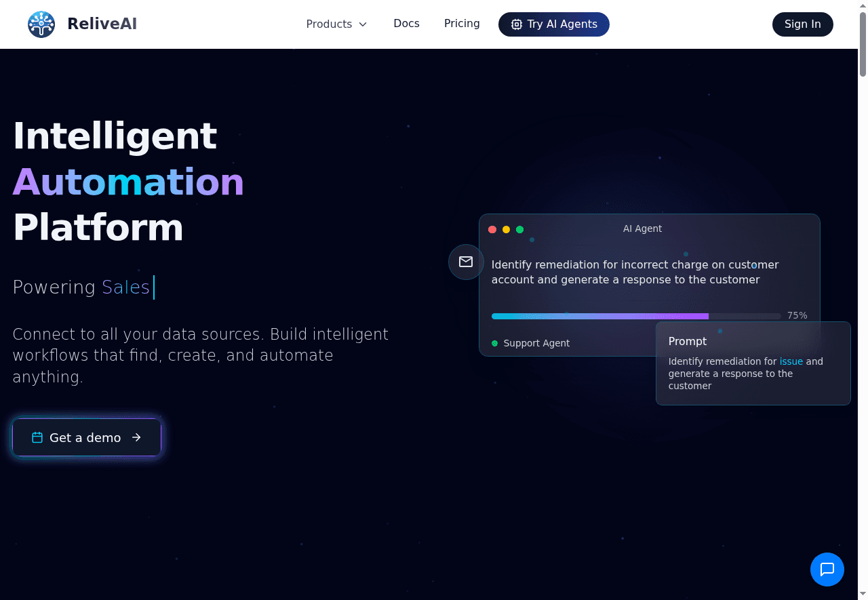The width and height of the screenshot is (868, 600).
Task: Click the calendar icon on Get a demo
Action: (x=37, y=438)
